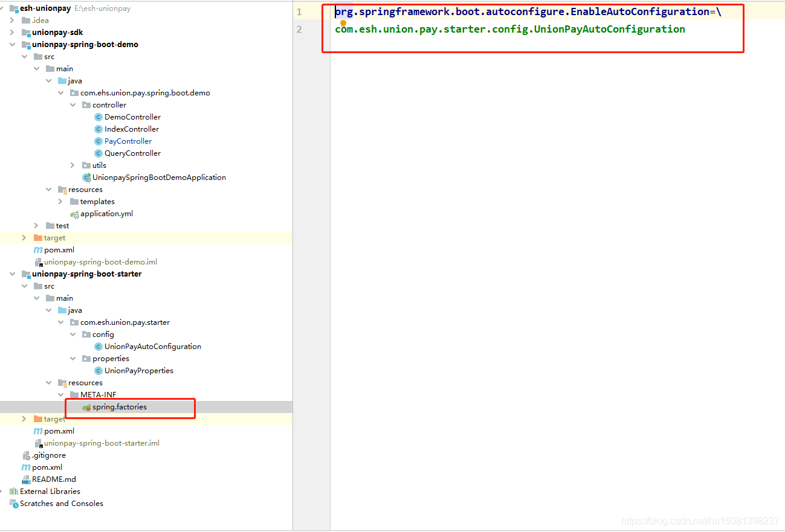This screenshot has width=785, height=532.
Task: Select the starter module's pom.xml
Action: coord(59,431)
